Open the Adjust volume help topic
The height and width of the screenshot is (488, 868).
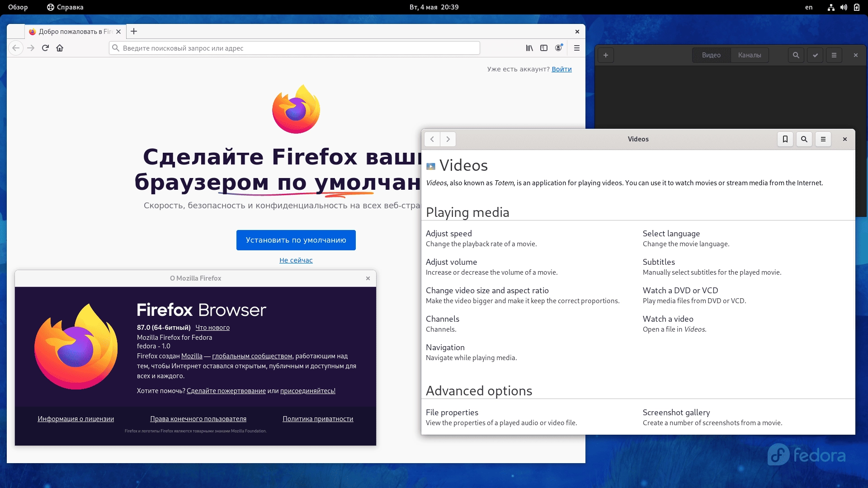click(x=451, y=262)
